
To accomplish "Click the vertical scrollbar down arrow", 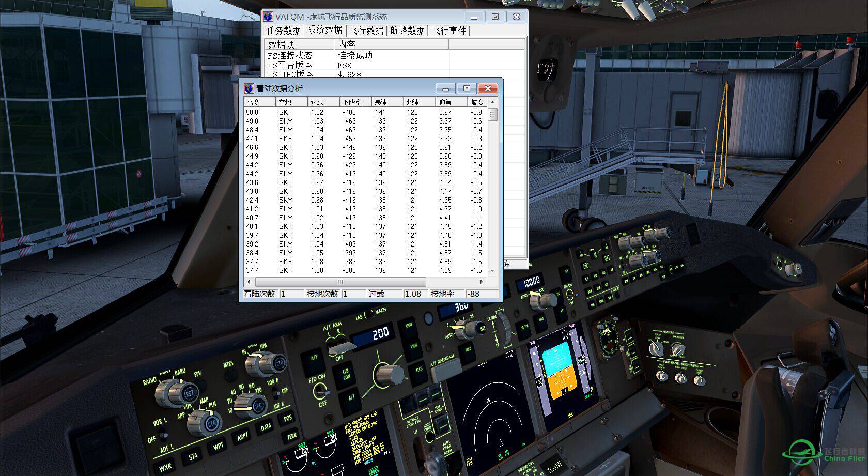I will 492,270.
